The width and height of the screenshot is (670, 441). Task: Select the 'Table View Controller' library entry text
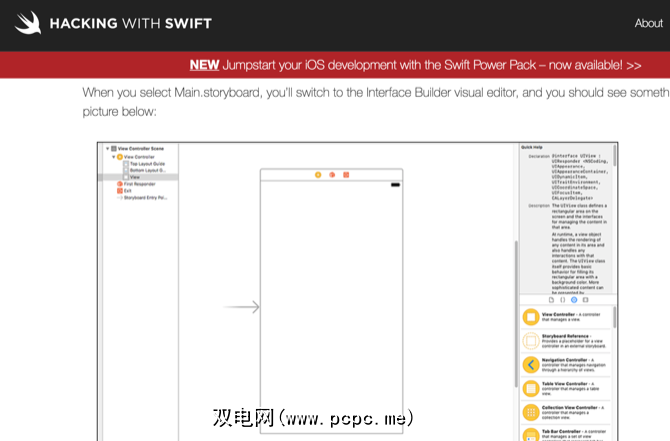571,388
